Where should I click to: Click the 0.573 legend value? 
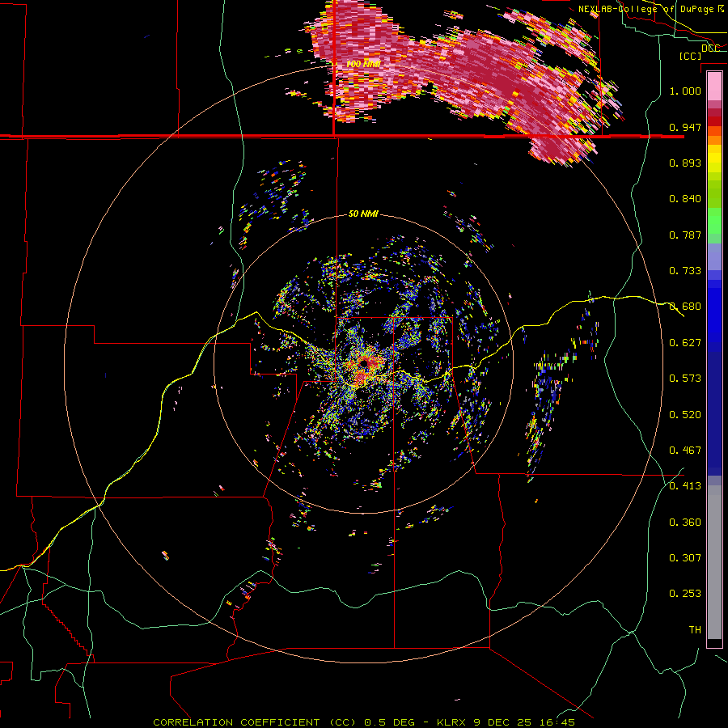685,379
